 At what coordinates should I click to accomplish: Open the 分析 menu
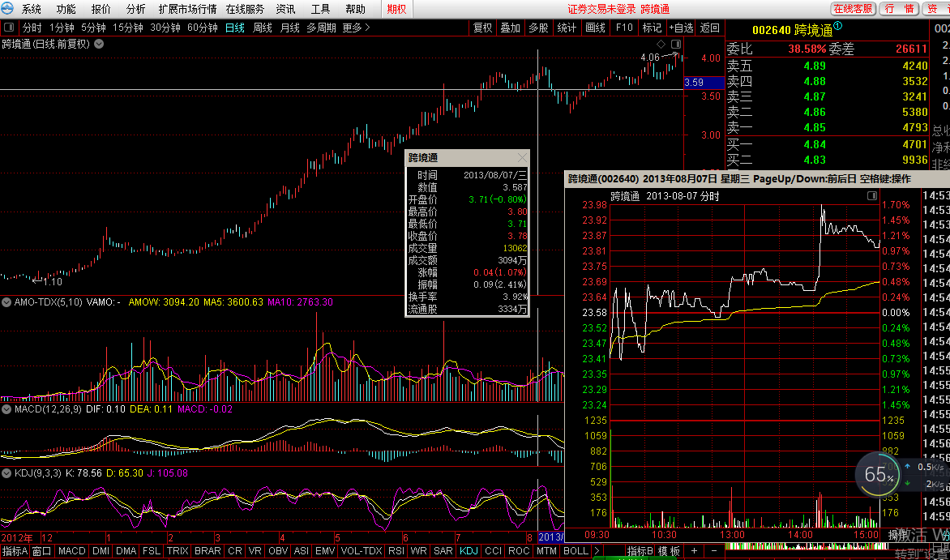pyautogui.click(x=136, y=9)
